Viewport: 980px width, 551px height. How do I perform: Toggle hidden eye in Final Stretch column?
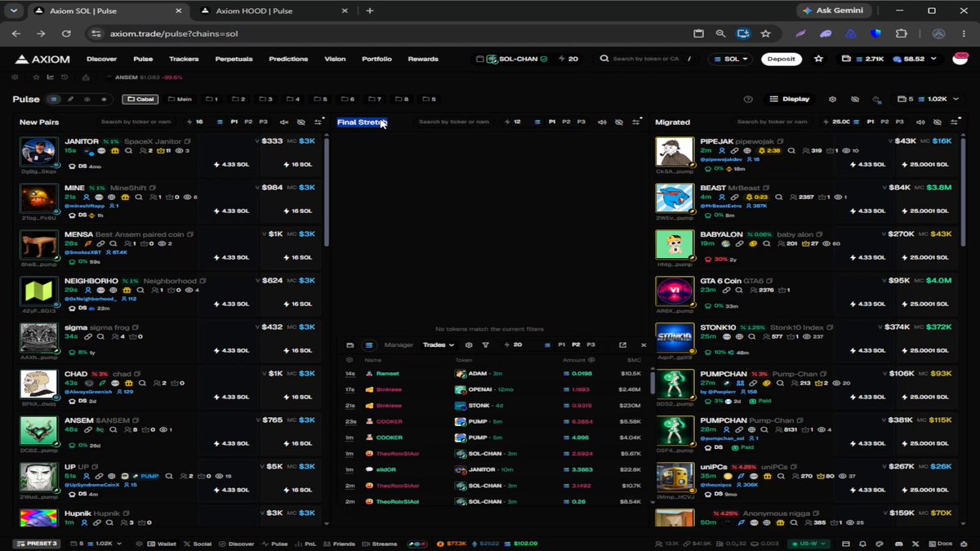click(618, 122)
